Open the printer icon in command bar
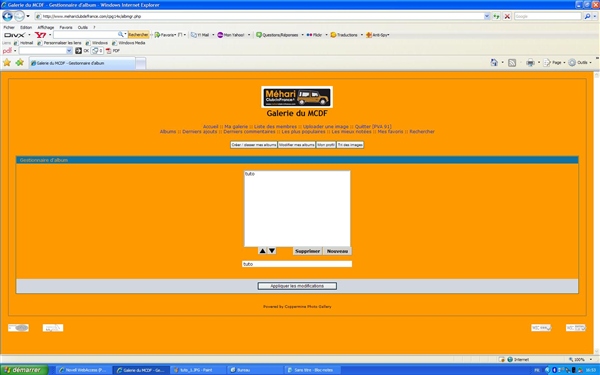 (x=530, y=63)
